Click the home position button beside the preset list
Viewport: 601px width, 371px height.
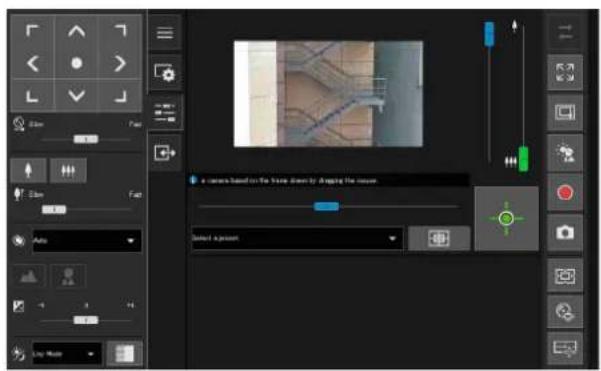(x=439, y=238)
